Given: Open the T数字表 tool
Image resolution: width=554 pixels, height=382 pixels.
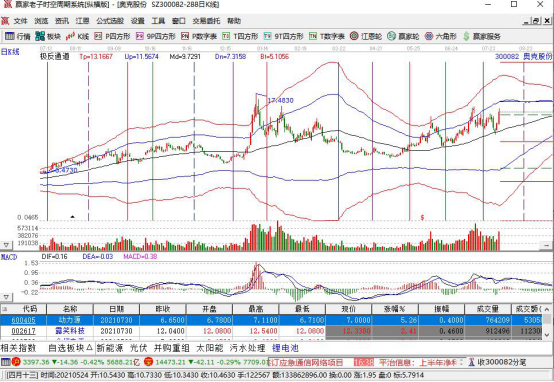Looking at the screenshot, I should tap(327, 36).
